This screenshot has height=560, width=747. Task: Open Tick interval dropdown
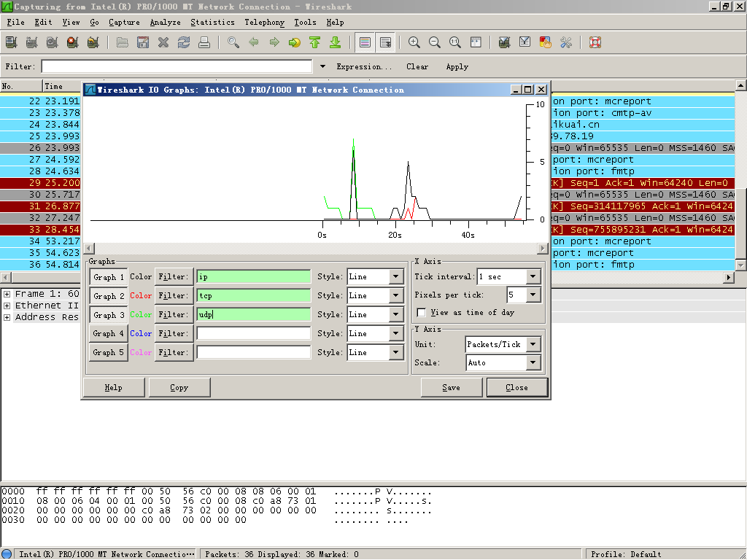tap(533, 276)
